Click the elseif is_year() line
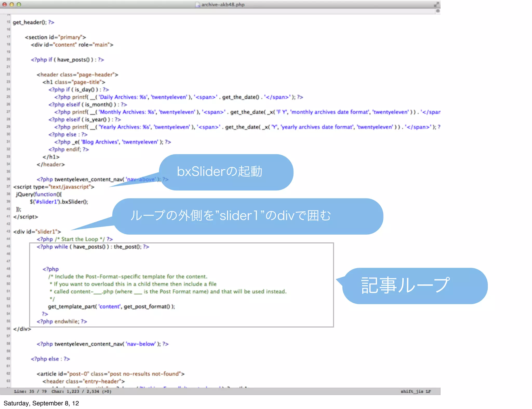532x409 pixels. click(84, 120)
